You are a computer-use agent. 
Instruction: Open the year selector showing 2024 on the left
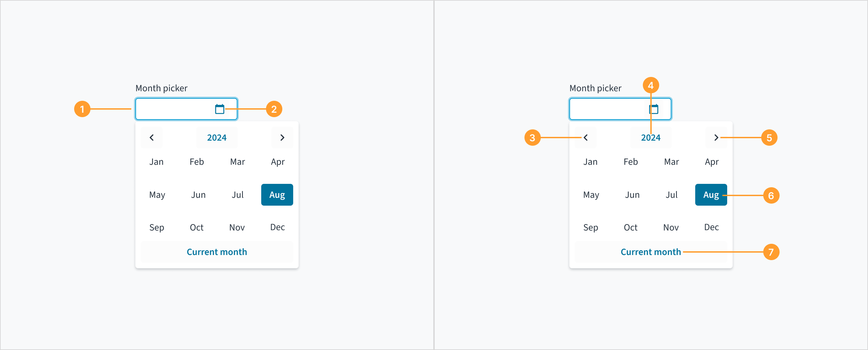[217, 137]
